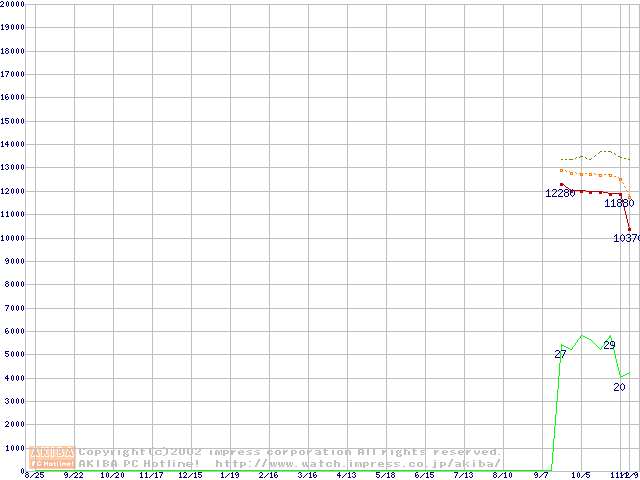Screen dimensions: 640x480
Task: Click the orange dotted price line
Action: [x=590, y=175]
